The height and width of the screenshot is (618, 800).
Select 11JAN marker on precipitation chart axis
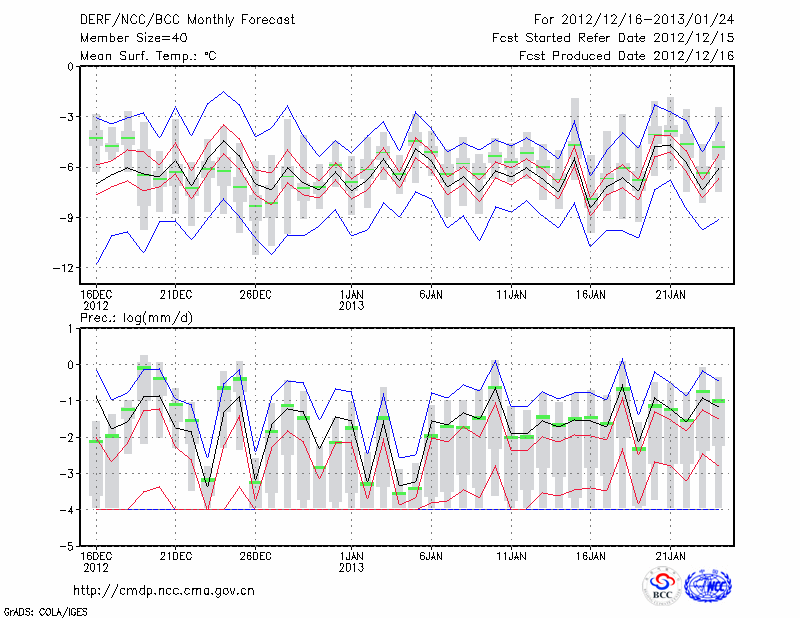tap(511, 555)
